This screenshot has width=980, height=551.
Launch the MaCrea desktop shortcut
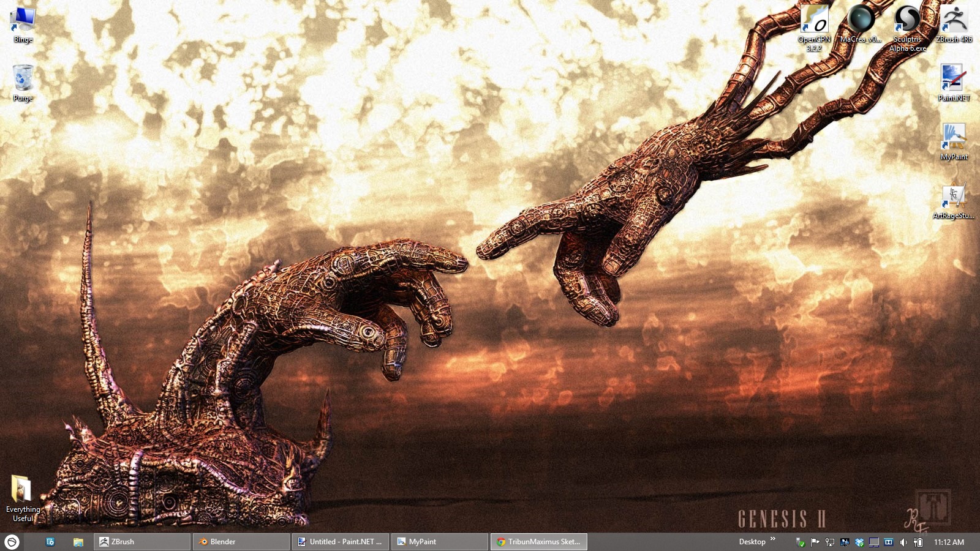click(861, 24)
